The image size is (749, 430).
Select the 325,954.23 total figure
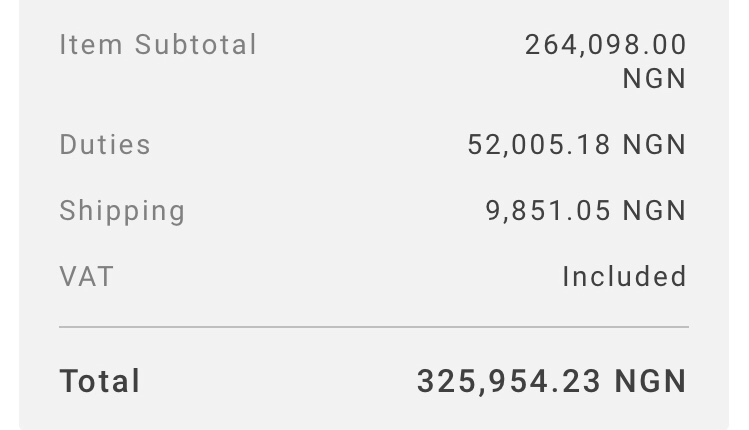(510, 381)
